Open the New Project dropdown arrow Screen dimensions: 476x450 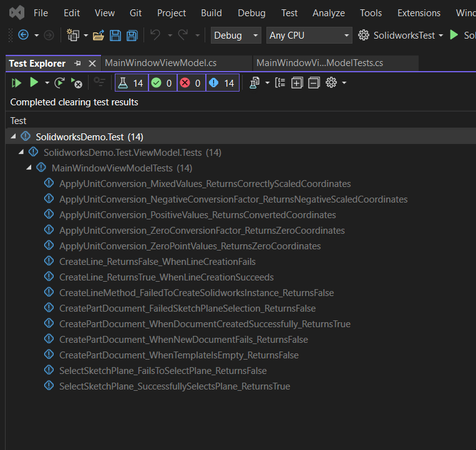point(86,36)
